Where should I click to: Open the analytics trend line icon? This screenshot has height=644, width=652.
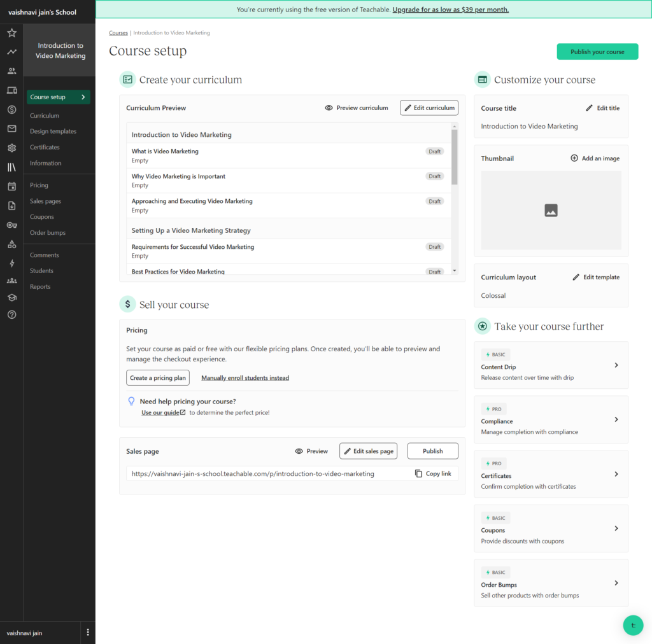(x=11, y=52)
